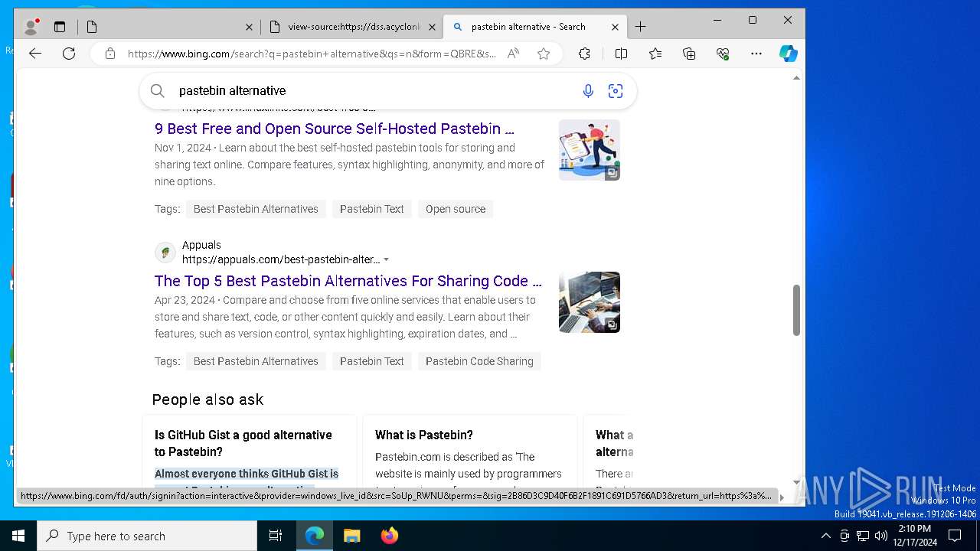Expand the dropdown arrow beside appuals URL
This screenshot has width=980, height=551.
386,259
